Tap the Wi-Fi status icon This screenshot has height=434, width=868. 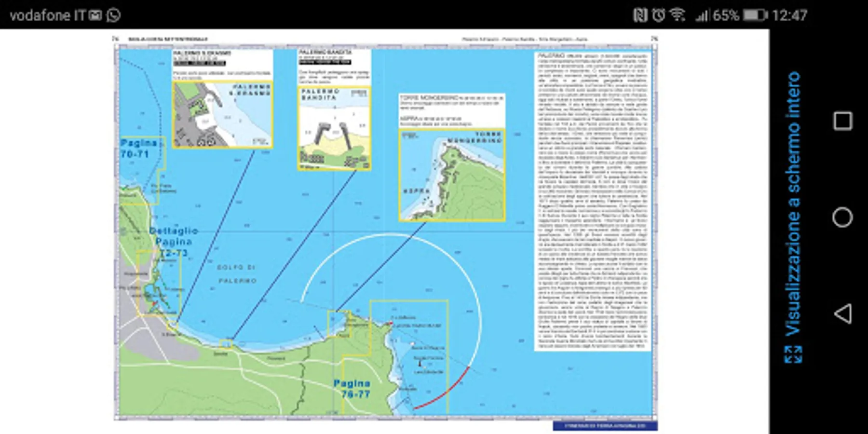point(678,15)
